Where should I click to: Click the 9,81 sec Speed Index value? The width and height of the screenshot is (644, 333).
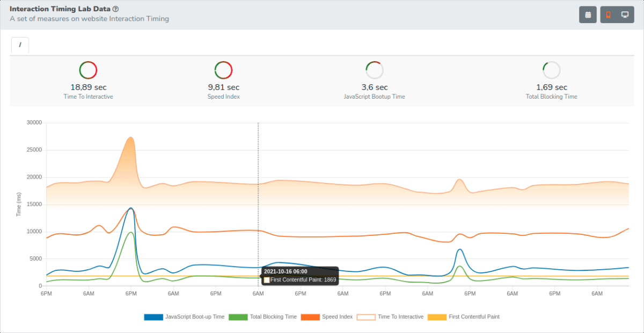pos(223,87)
